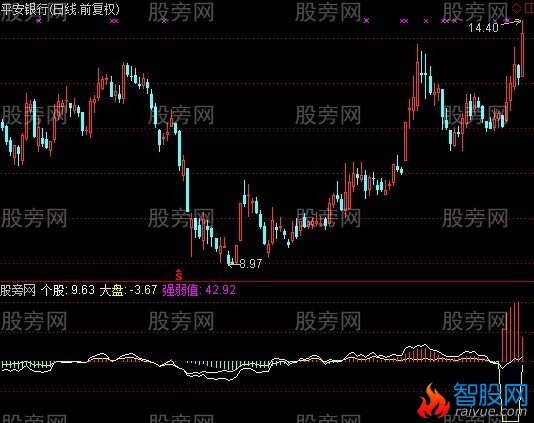This screenshot has width=534, height=423.
Task: Click the 14.40 high price label
Action: point(483,28)
